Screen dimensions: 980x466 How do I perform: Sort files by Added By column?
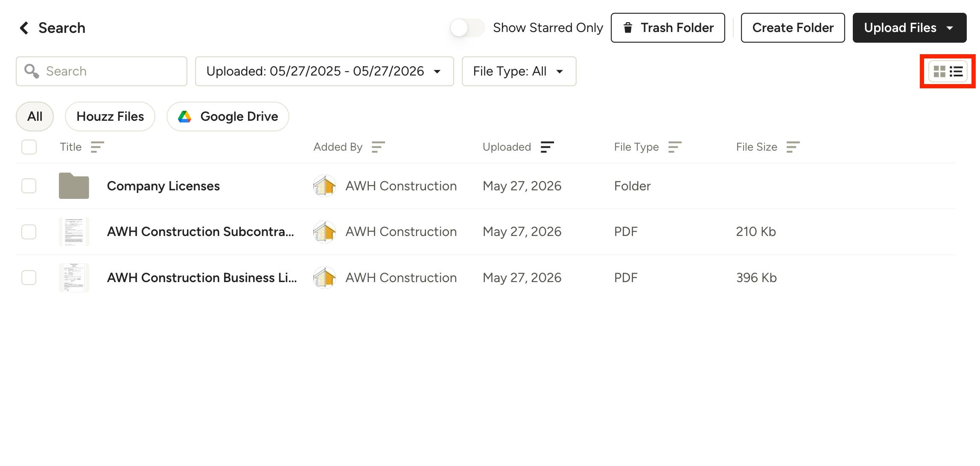click(x=378, y=147)
